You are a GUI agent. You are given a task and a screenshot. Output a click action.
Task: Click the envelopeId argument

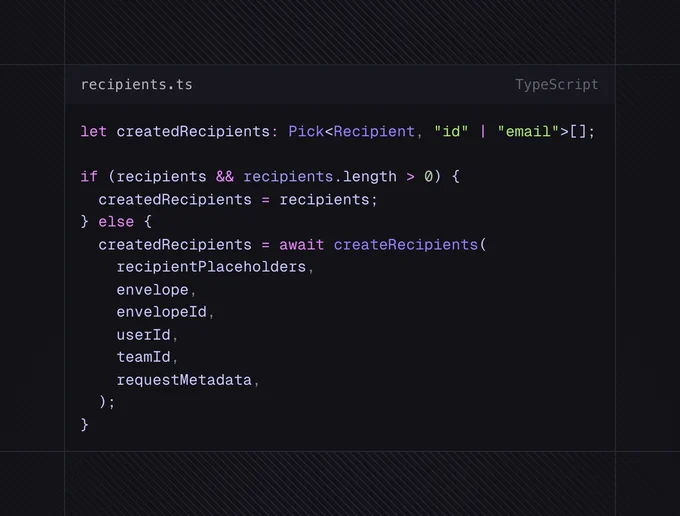(161, 312)
